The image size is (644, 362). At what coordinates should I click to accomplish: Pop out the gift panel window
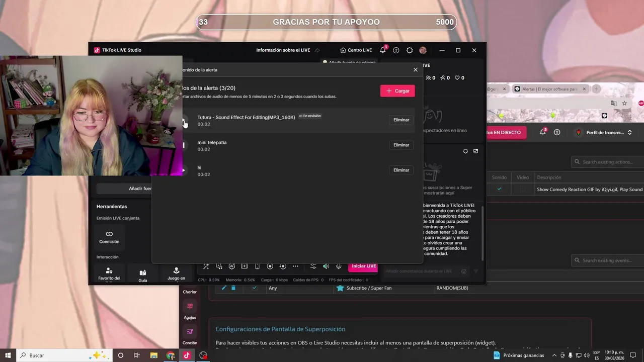475,151
